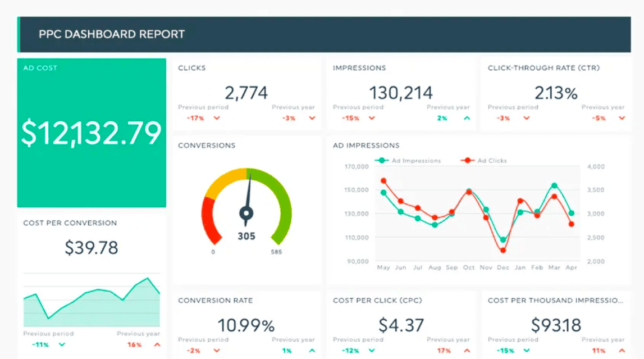The height and width of the screenshot is (359, 644).
Task: Click the green down arrow beside Cost Per Conversion -11%
Action: click(62, 344)
